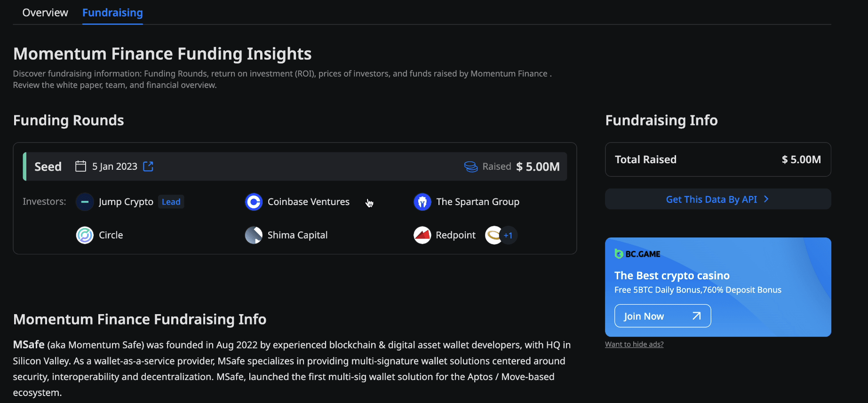Click the Jump Crypto logo icon

(85, 202)
